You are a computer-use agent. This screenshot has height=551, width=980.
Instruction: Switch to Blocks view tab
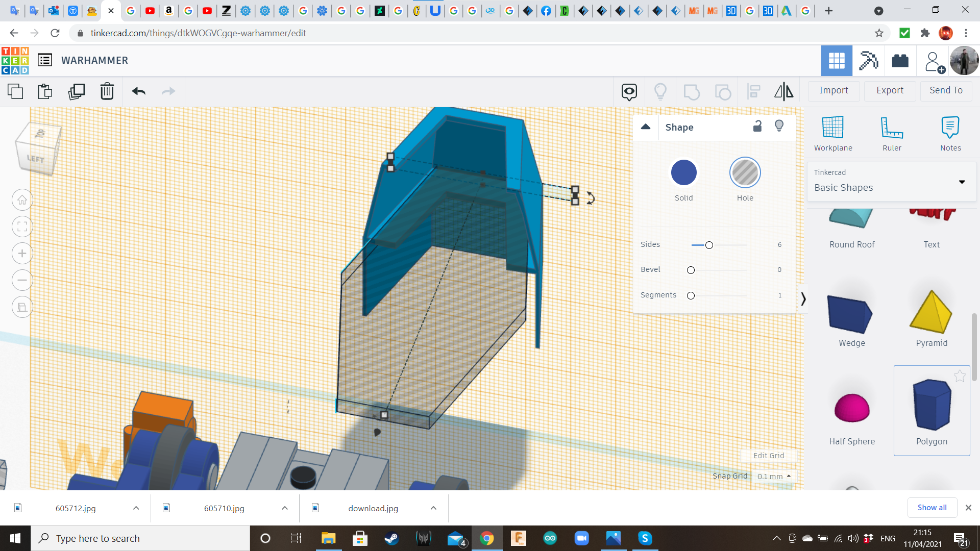868,61
